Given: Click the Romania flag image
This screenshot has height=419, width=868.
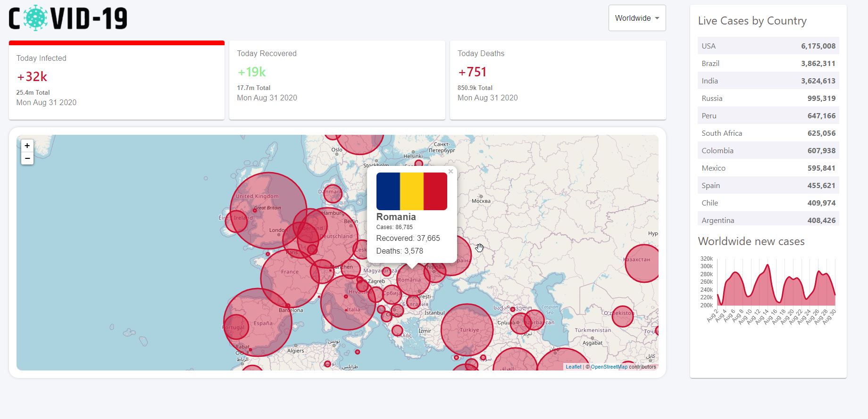Looking at the screenshot, I should (411, 191).
